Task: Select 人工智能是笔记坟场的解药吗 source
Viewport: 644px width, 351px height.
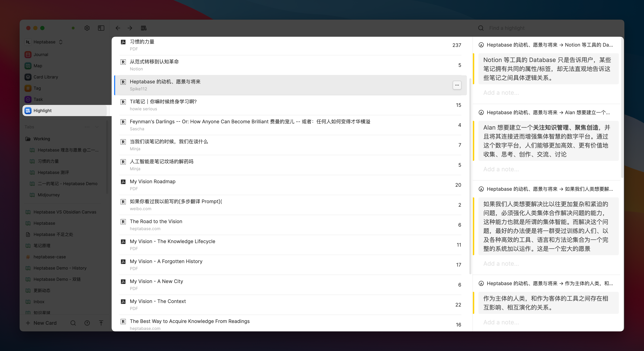Action: [x=290, y=165]
